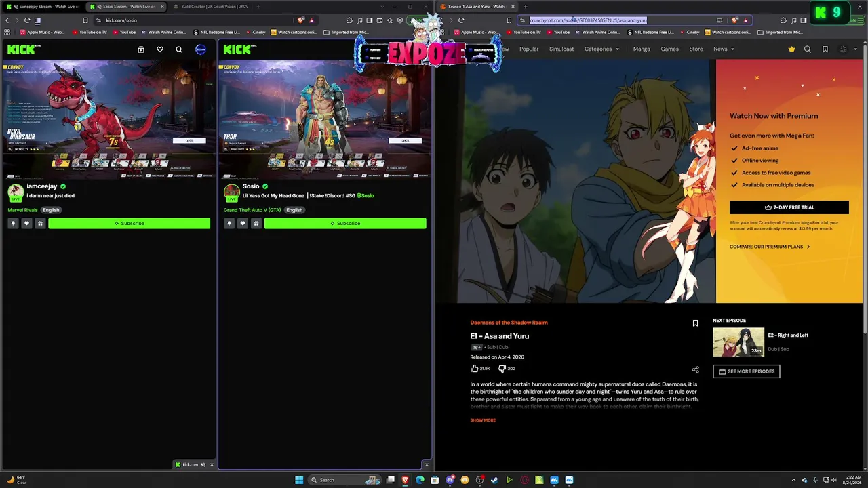Click notification bell under iamceejay stream
This screenshot has height=488, width=868.
click(x=13, y=223)
